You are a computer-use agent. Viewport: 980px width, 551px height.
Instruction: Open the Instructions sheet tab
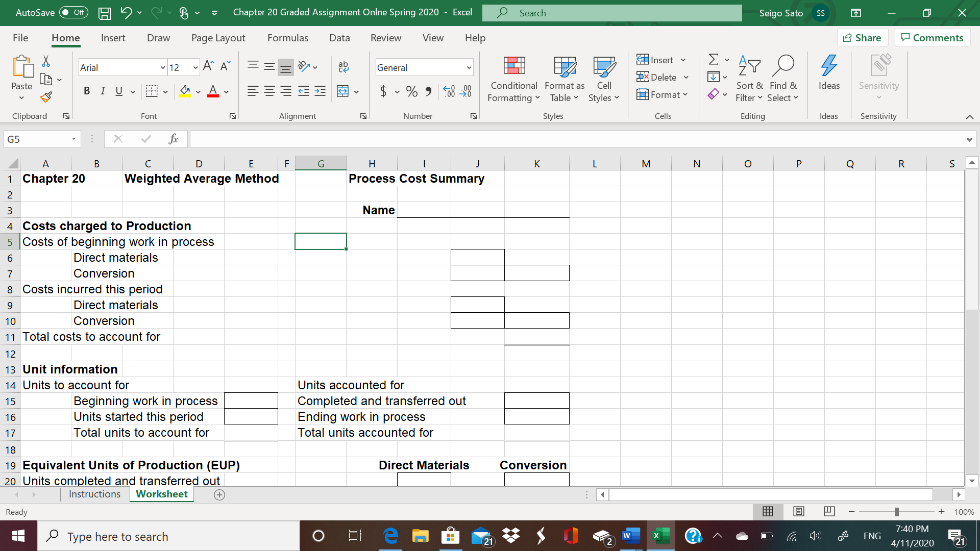pyautogui.click(x=94, y=494)
